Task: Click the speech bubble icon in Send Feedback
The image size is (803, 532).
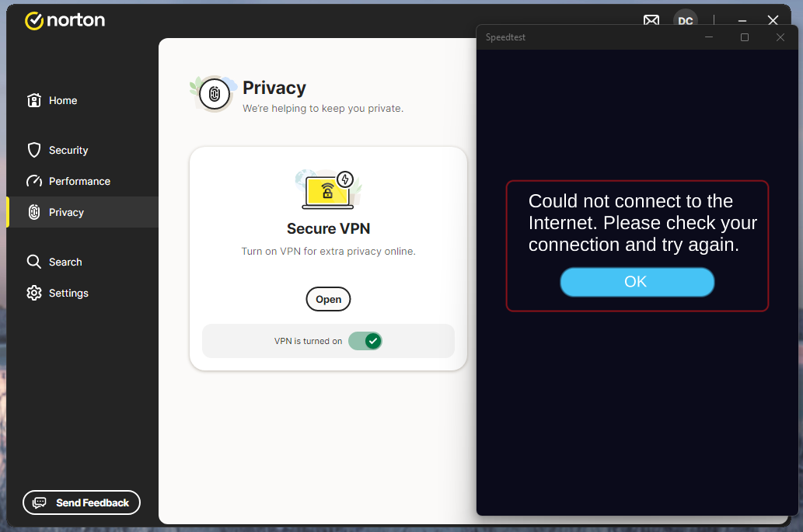Action: pyautogui.click(x=40, y=502)
